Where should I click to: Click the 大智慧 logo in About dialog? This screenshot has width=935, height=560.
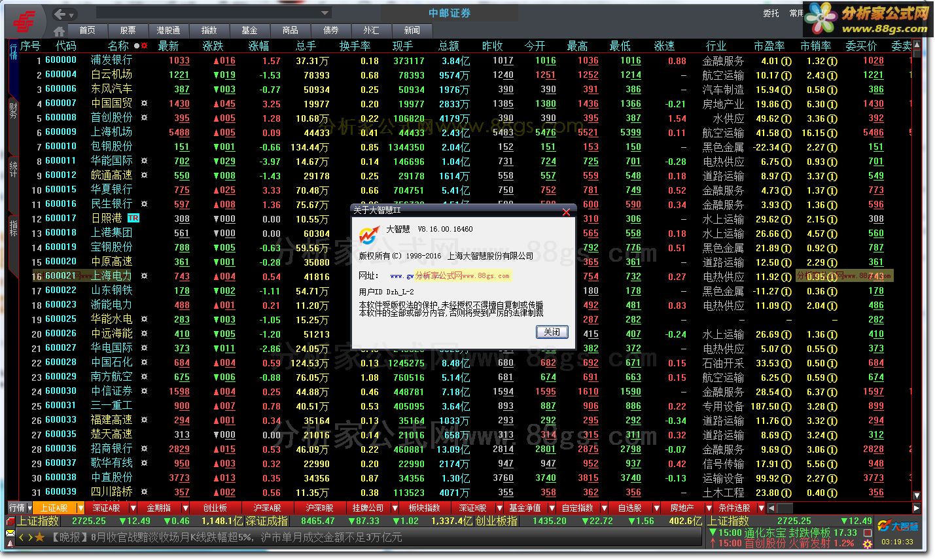(369, 234)
